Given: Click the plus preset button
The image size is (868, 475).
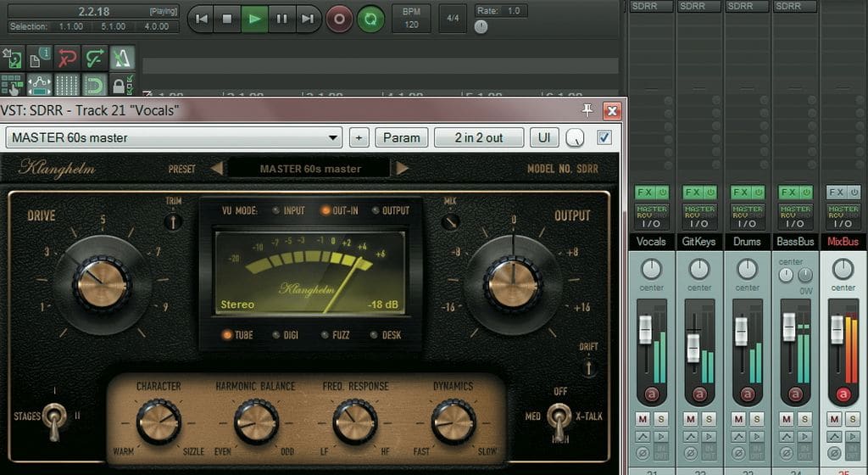Looking at the screenshot, I should tap(359, 138).
